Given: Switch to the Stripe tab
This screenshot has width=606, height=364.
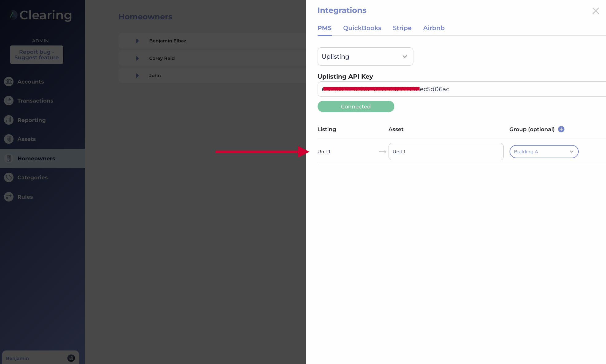Looking at the screenshot, I should coord(402,28).
